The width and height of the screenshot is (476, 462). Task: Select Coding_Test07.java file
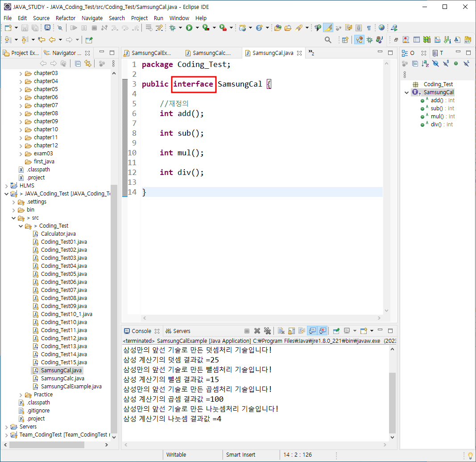tap(64, 290)
